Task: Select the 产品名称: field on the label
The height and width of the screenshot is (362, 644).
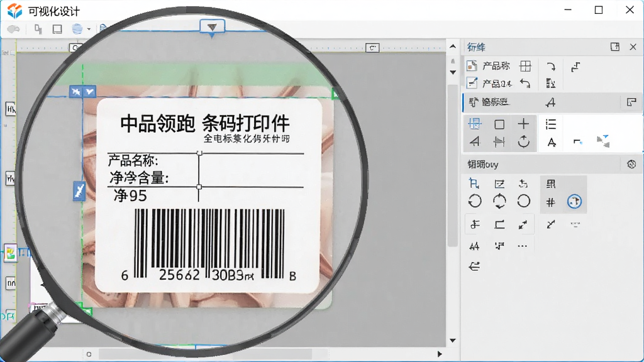Action: coord(133,161)
